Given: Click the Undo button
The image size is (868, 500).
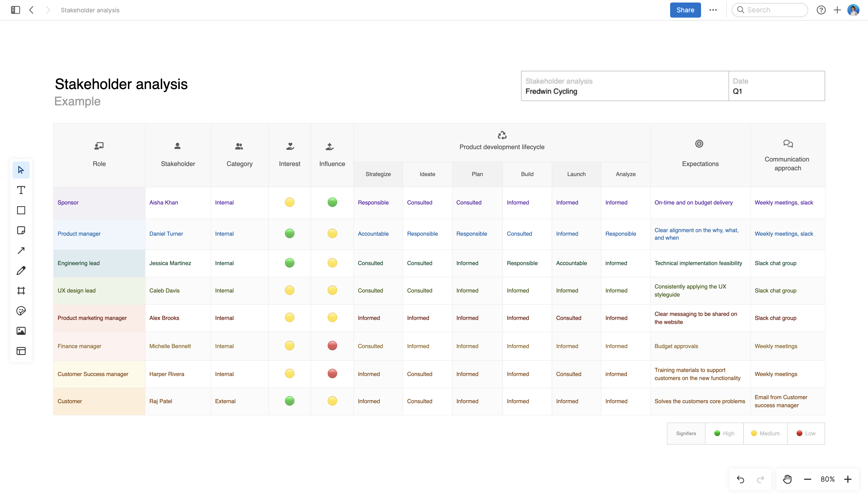Looking at the screenshot, I should click(741, 479).
